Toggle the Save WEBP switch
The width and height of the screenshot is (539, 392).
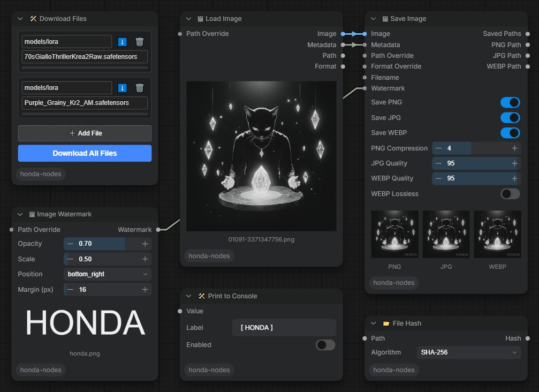(510, 133)
